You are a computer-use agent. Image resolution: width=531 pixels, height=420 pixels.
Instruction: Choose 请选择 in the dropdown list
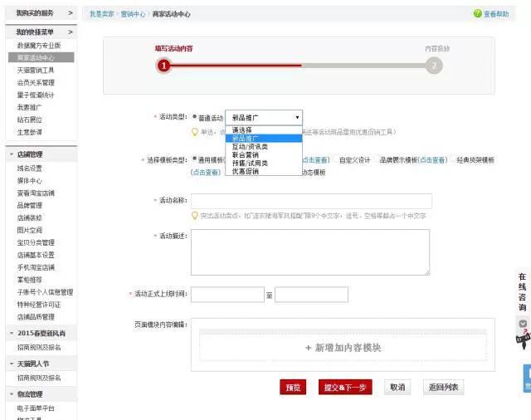tap(264, 130)
